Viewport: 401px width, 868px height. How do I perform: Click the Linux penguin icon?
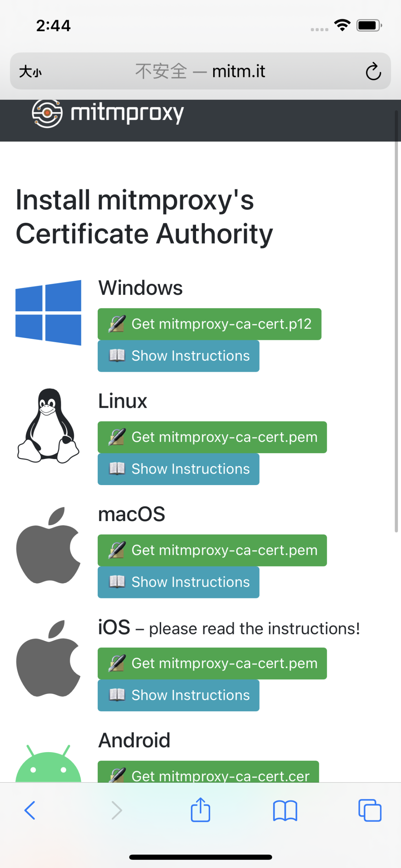pos(48,426)
